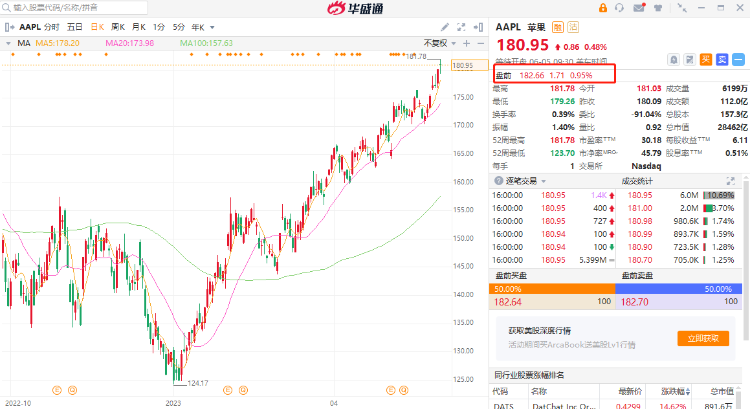Screen dimensions: 750x409
Task: Expand the 成交统计 panel icon
Action: click(x=730, y=181)
